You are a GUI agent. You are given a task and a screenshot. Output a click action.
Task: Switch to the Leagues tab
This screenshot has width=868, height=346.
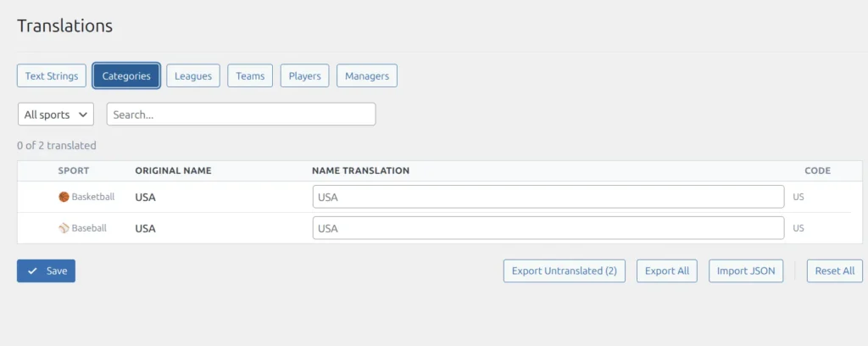[193, 75]
